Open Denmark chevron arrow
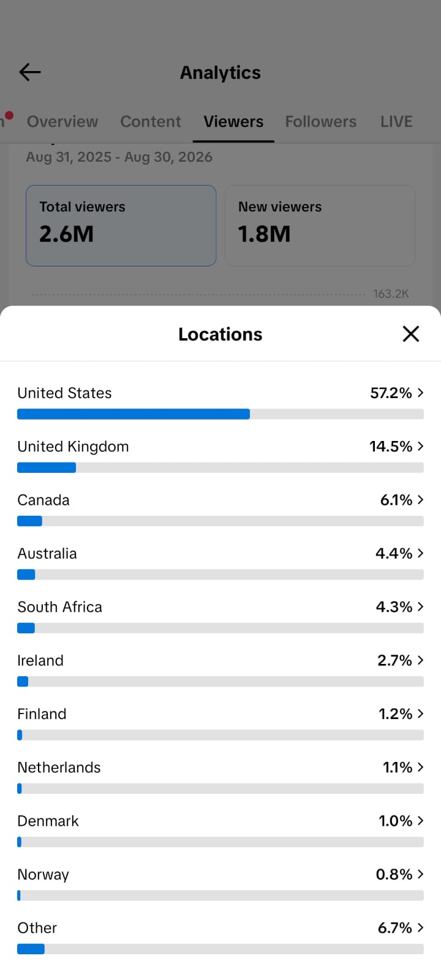Screen dimensions: 441x980 [x=420, y=821]
